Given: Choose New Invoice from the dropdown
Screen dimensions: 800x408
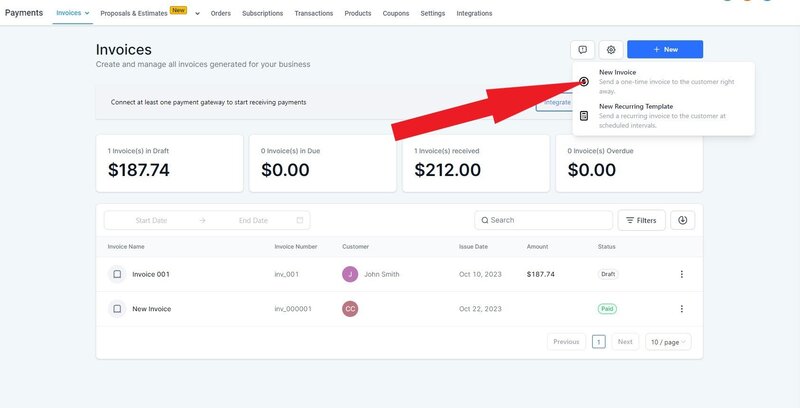Looking at the screenshot, I should [x=663, y=82].
